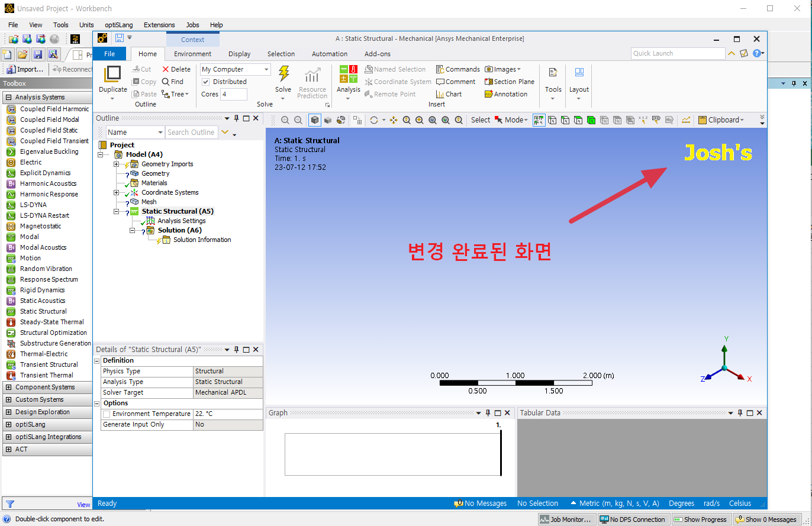Expand the Coordinate Systems tree node
This screenshot has width=812, height=526.
tap(117, 192)
